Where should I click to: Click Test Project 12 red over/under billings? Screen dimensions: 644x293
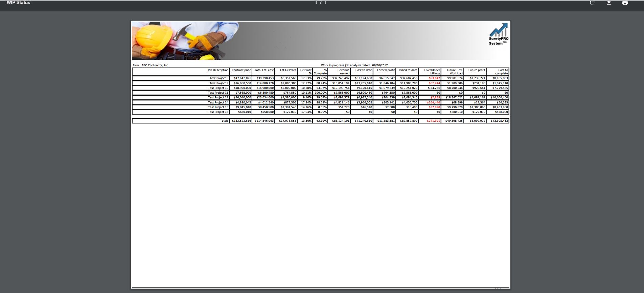tap(435, 97)
